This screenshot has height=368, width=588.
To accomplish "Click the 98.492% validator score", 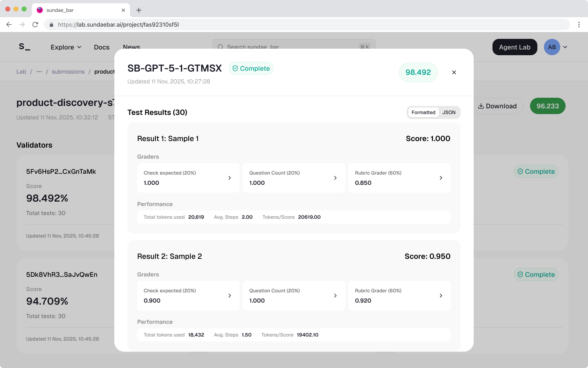I will 47,198.
